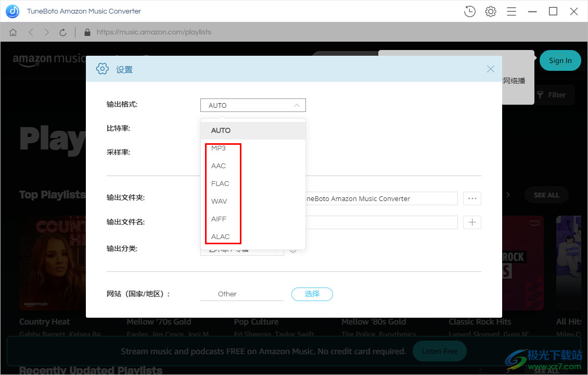Image resolution: width=588 pixels, height=375 pixels.
Task: Click the 采样率 label
Action: pyautogui.click(x=118, y=153)
